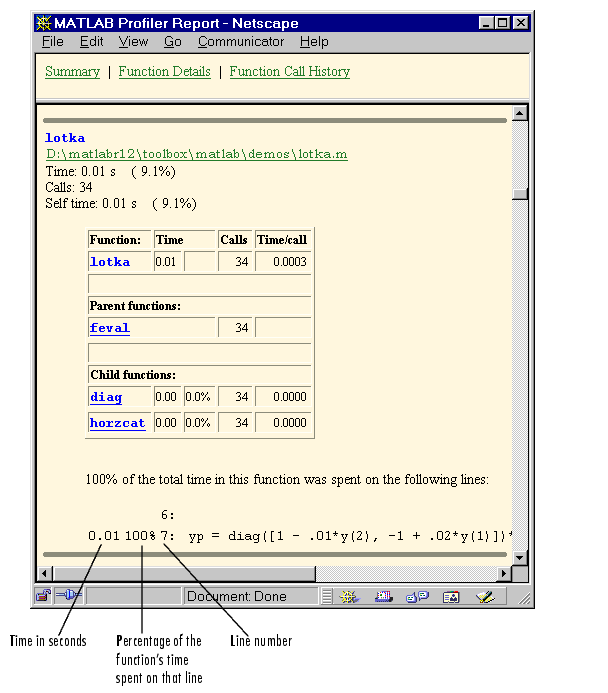Open the Go menu
The width and height of the screenshot is (608, 693).
(x=172, y=42)
